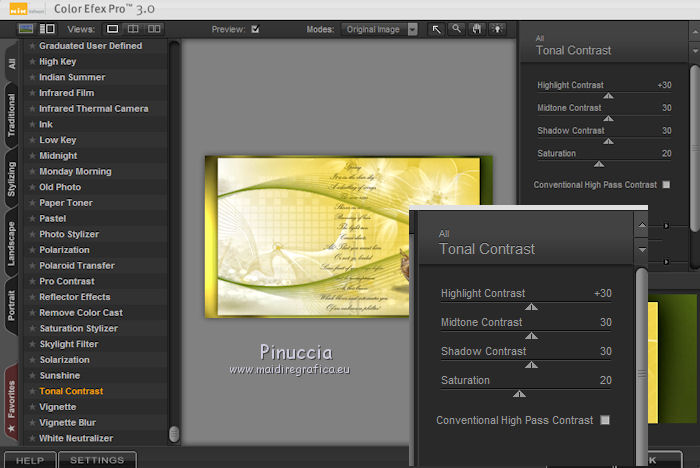The height and width of the screenshot is (468, 700).
Task: Switch to the Portrait tab
Action: (11, 306)
